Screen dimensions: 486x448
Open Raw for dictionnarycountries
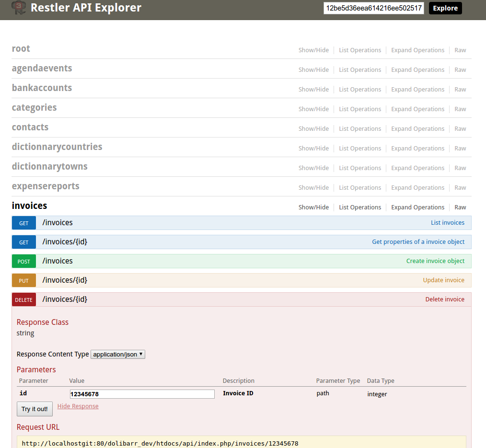(x=460, y=149)
